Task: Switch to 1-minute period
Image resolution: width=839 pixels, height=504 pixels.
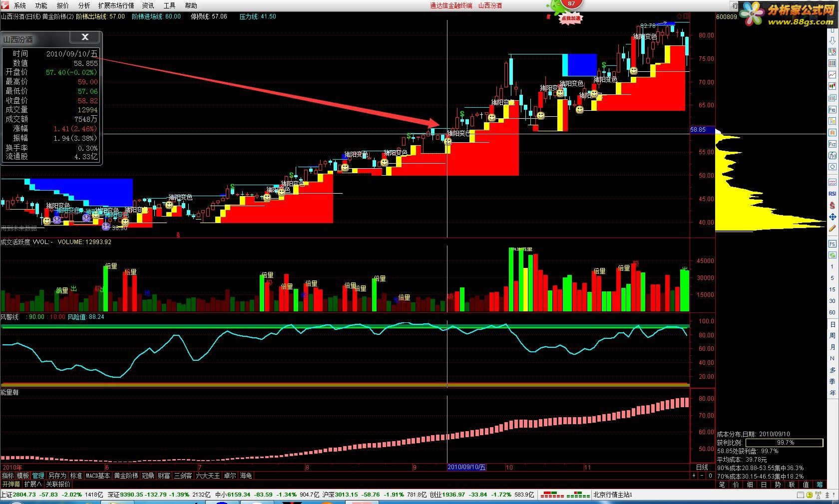Action: [x=832, y=267]
